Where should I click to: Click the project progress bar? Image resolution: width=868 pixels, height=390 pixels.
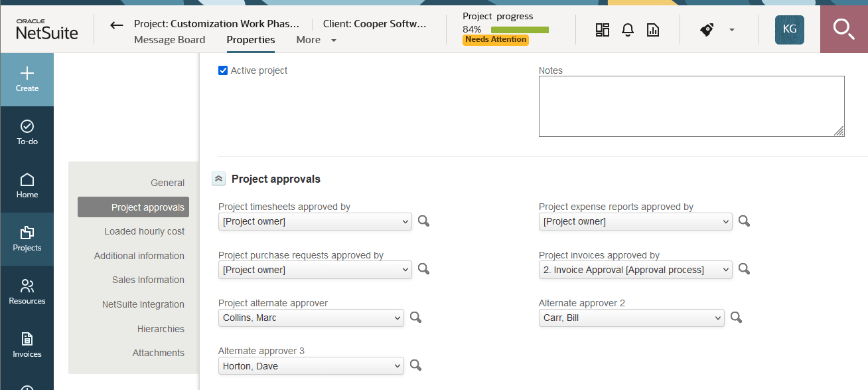coord(520,30)
